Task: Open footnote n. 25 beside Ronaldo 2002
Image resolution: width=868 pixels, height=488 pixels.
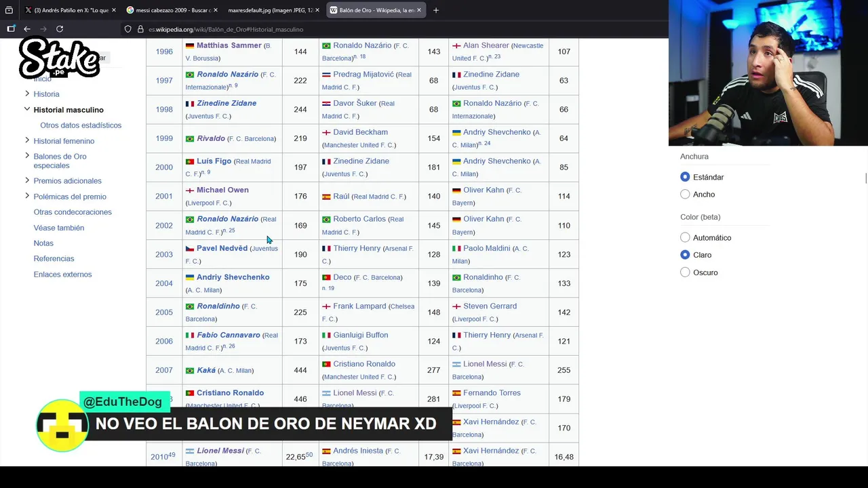Action: 229,230
